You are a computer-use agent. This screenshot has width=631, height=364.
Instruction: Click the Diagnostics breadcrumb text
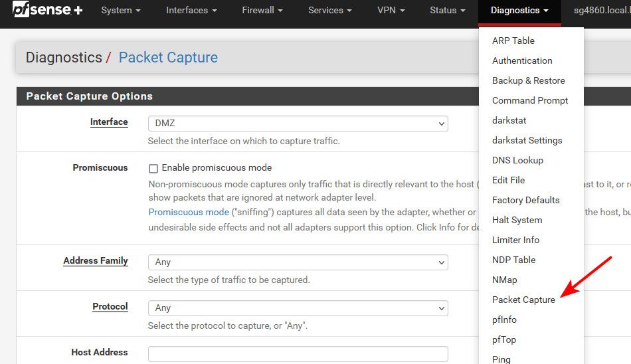64,58
